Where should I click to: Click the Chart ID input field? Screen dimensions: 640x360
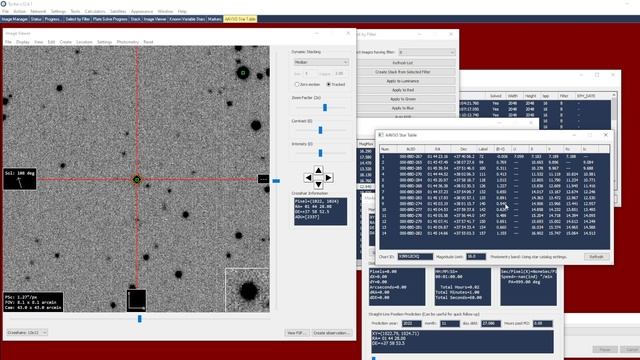(x=415, y=257)
